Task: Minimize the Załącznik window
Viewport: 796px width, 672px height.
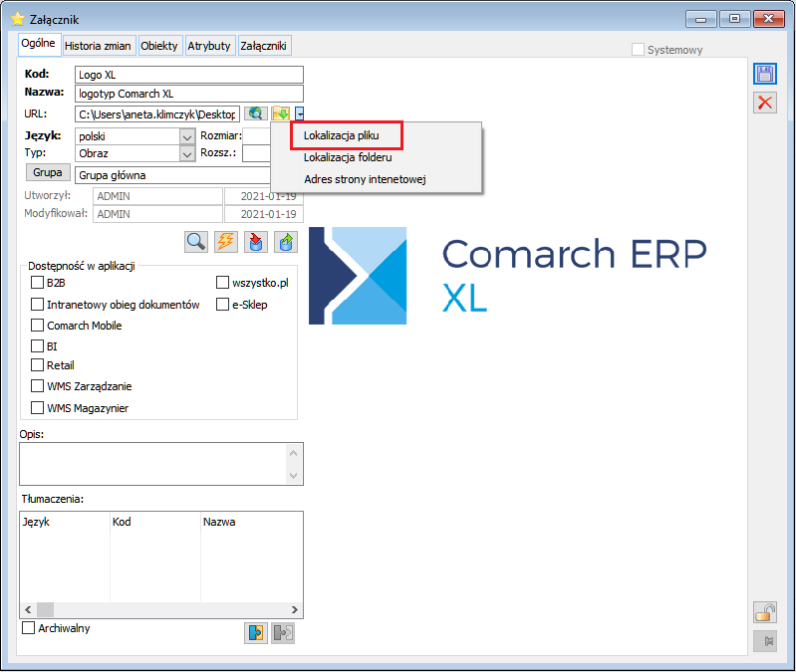Action: point(701,19)
